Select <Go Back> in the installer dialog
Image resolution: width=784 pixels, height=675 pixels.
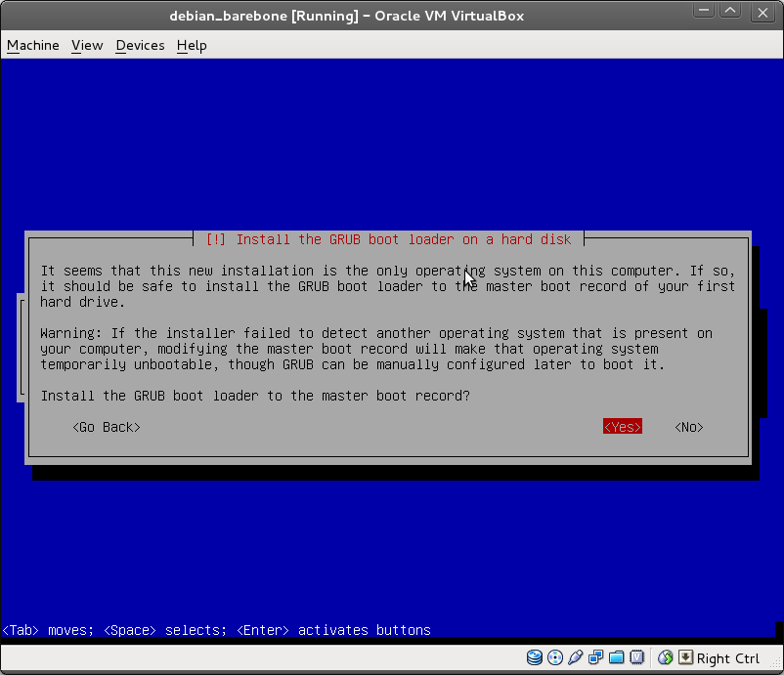click(x=107, y=427)
